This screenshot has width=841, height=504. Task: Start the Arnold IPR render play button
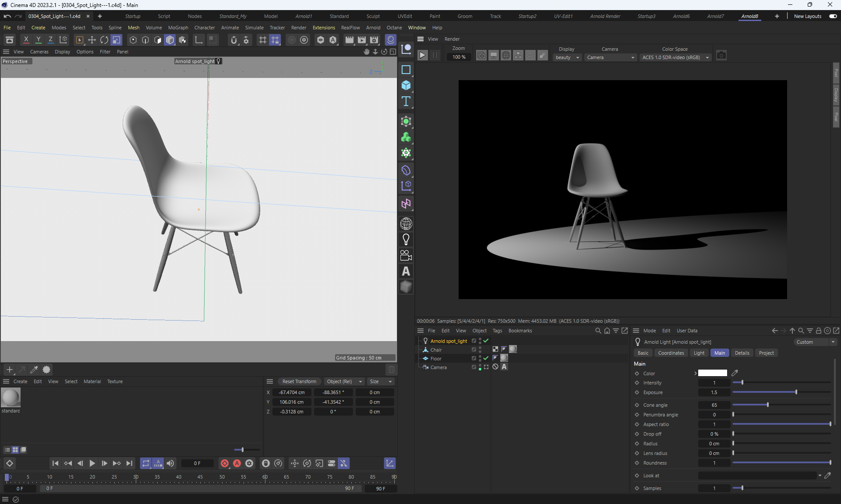(422, 55)
